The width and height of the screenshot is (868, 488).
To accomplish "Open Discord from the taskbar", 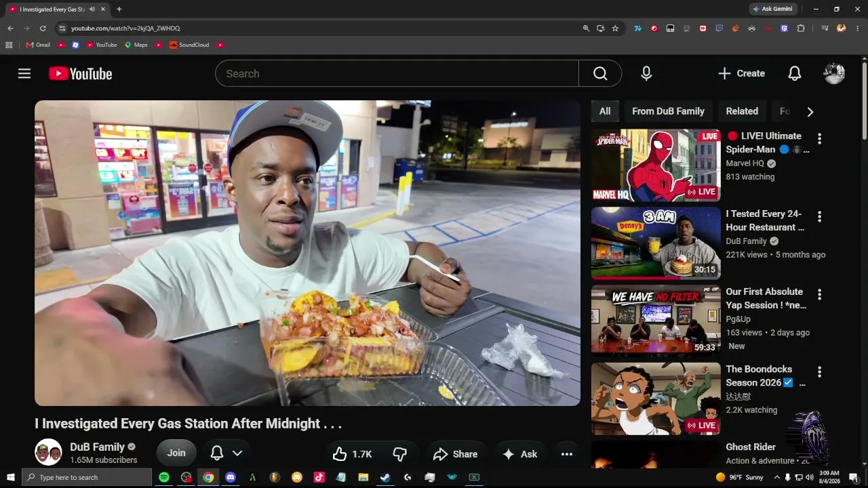I will [231, 477].
